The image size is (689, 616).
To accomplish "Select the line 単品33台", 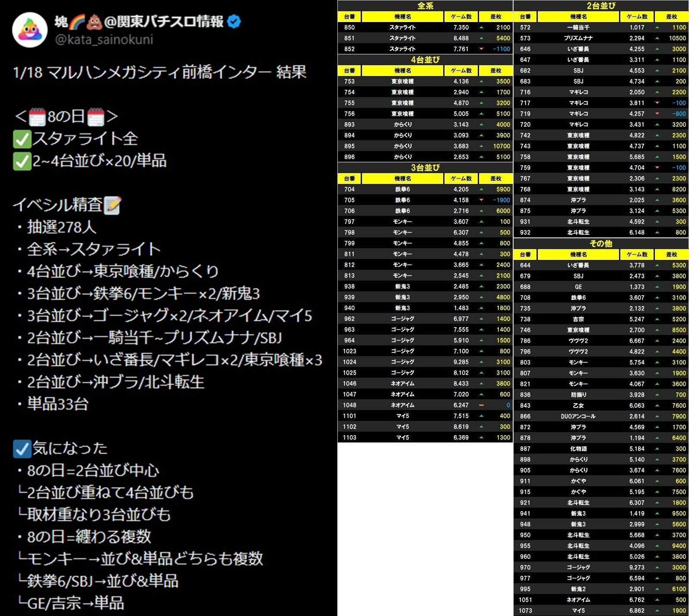I will [58, 404].
